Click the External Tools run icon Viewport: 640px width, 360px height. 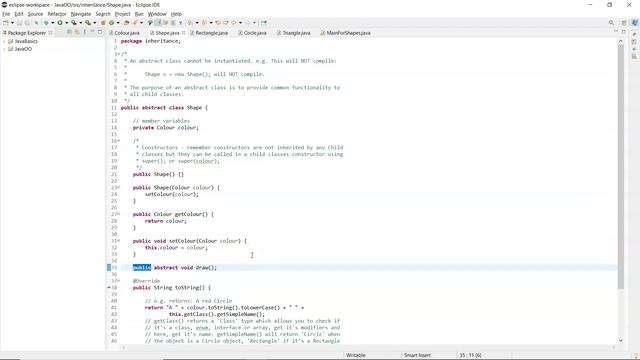coord(88,23)
